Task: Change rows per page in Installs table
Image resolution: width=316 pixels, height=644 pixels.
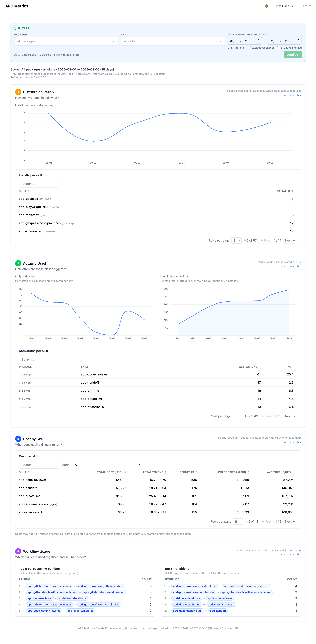Action: point(236,241)
